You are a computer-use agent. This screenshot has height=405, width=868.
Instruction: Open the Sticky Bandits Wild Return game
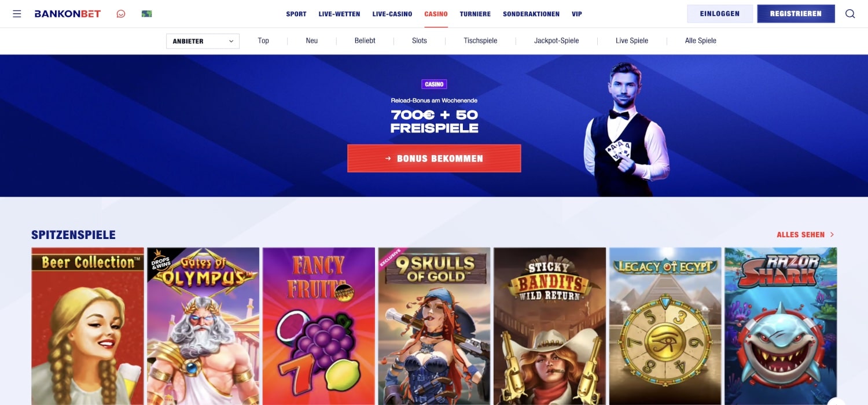(550, 326)
